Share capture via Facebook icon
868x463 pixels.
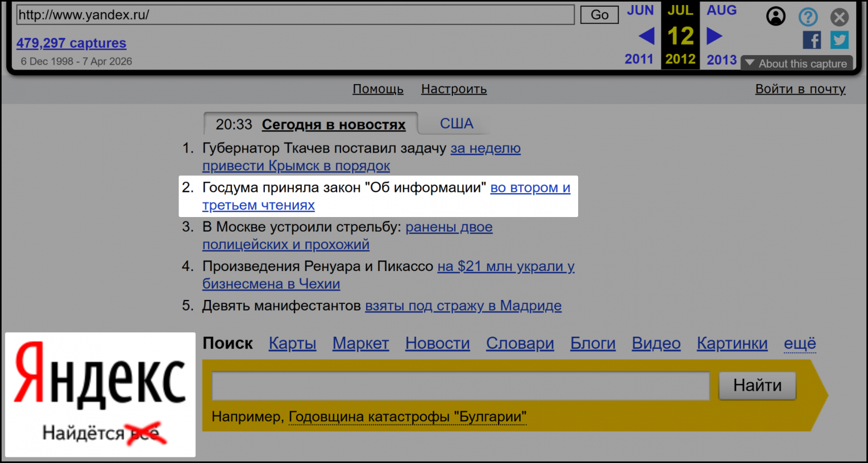coord(812,40)
